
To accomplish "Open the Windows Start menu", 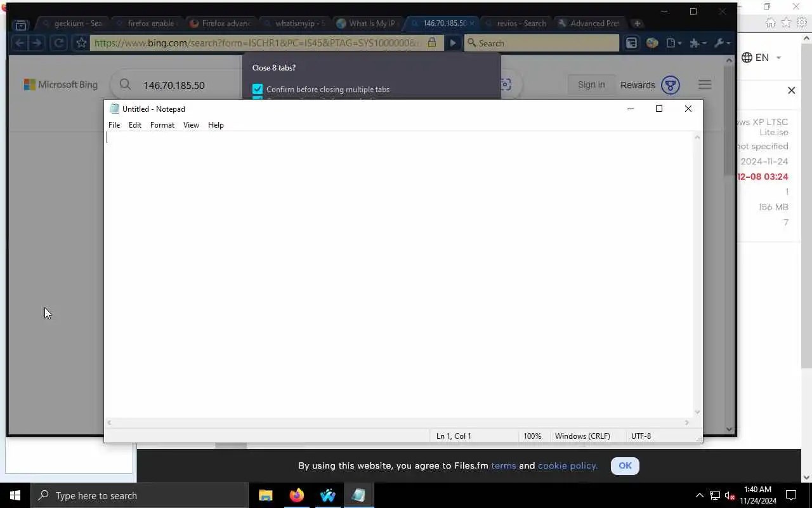I will (15, 495).
